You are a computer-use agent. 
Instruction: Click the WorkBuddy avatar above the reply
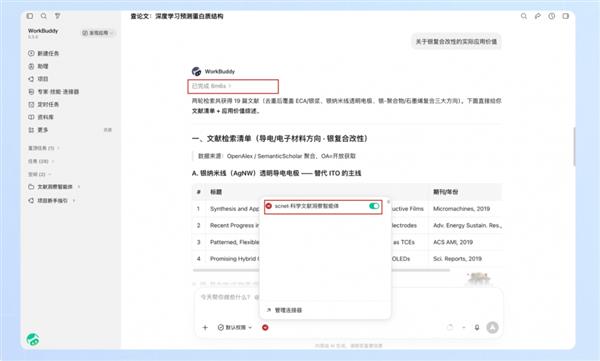point(196,71)
